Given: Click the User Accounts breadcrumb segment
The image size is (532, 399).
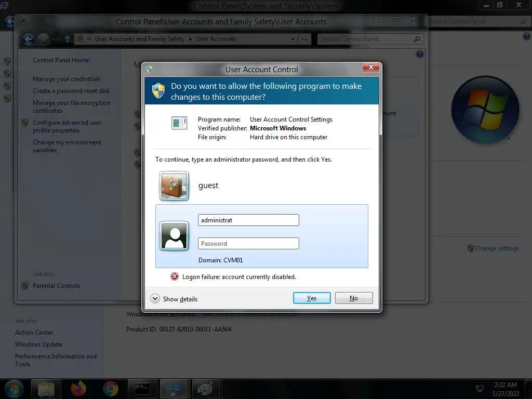Looking at the screenshot, I should coord(216,39).
